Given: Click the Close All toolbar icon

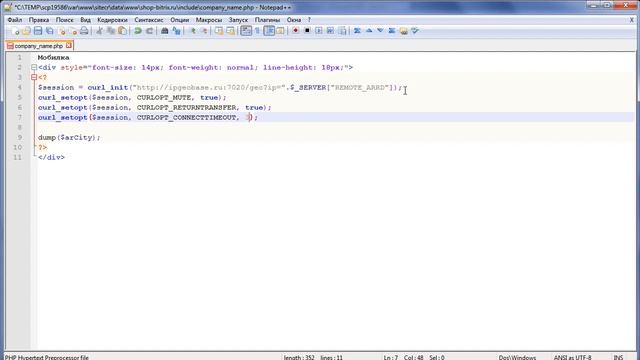Looking at the screenshot, I should [73, 31].
